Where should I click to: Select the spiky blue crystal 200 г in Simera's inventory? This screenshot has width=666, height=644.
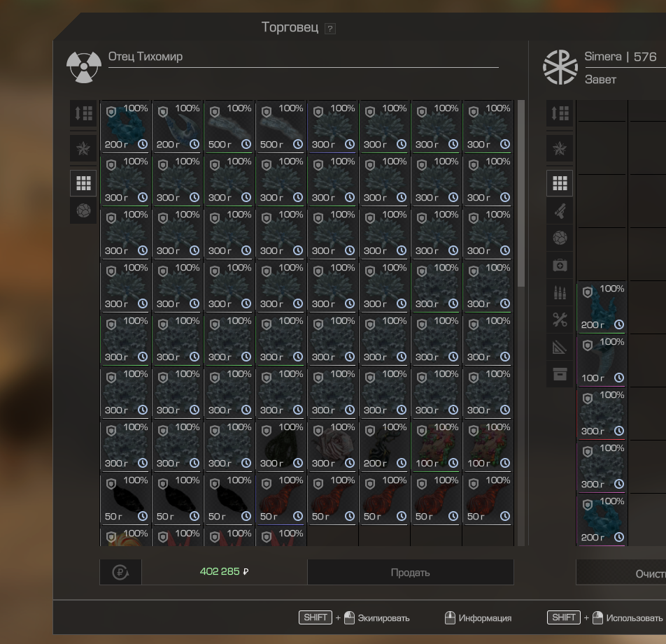[602, 307]
